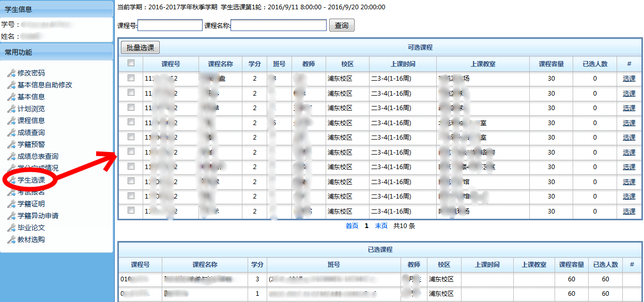Open 课程信息 in the sidebar menu
644x302 pixels.
(31, 120)
